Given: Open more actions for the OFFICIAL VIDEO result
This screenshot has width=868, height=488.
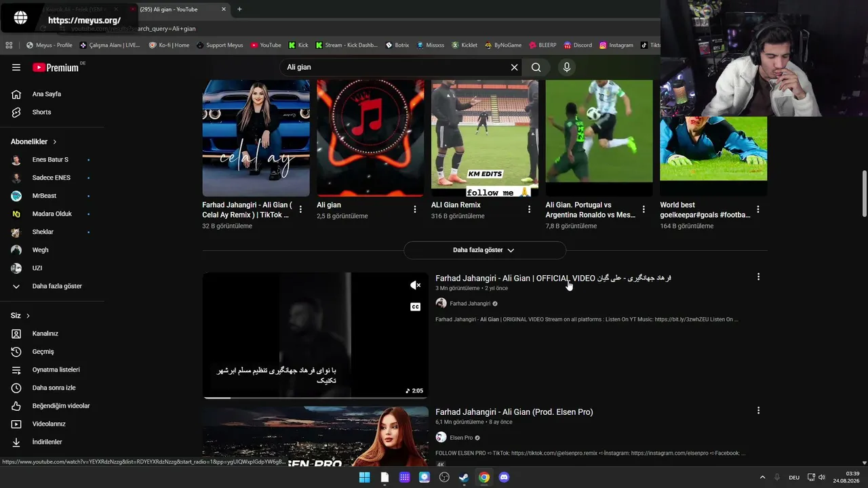Looking at the screenshot, I should 758,277.
